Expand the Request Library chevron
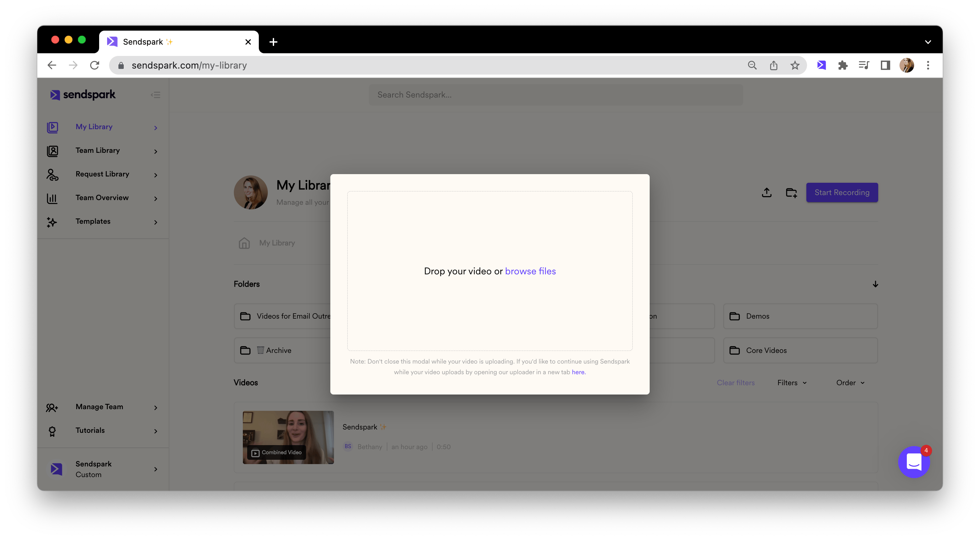Image resolution: width=980 pixels, height=540 pixels. click(x=156, y=175)
